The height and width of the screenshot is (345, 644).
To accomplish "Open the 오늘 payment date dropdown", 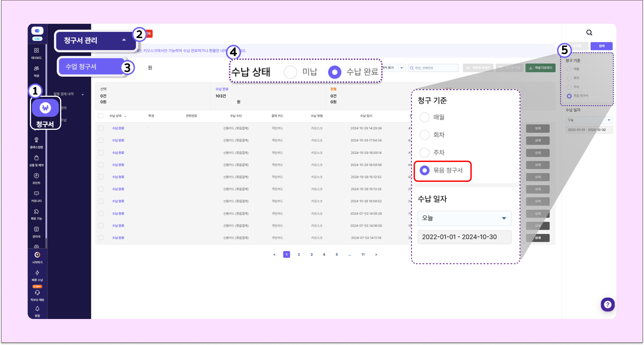I will [464, 218].
